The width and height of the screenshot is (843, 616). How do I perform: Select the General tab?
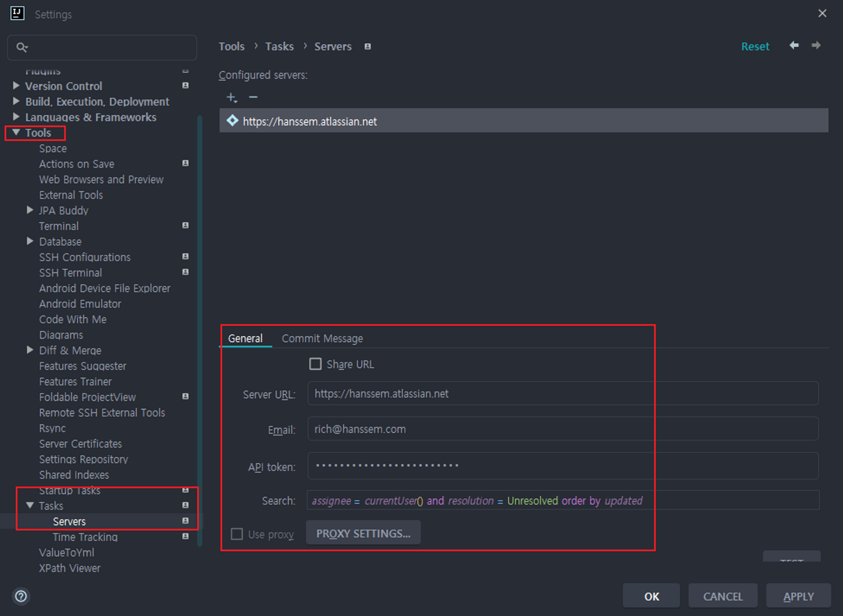point(245,338)
